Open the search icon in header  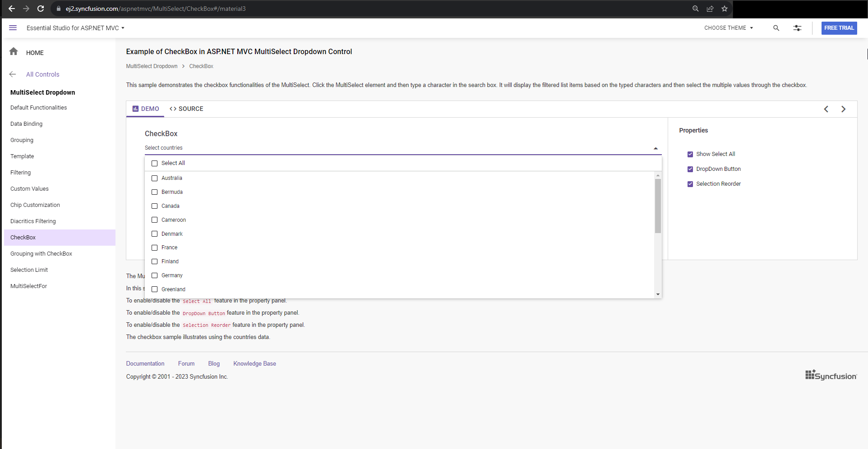coord(776,28)
